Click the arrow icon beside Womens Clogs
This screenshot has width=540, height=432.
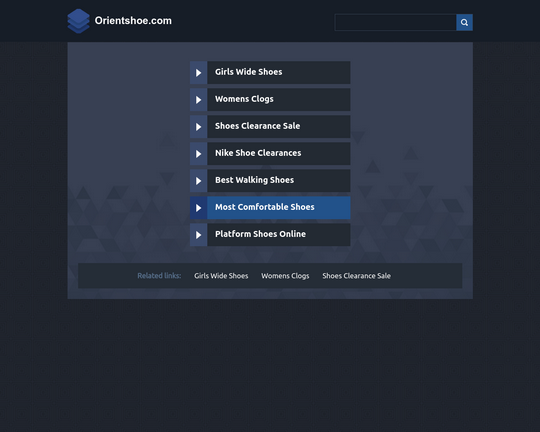coord(198,100)
